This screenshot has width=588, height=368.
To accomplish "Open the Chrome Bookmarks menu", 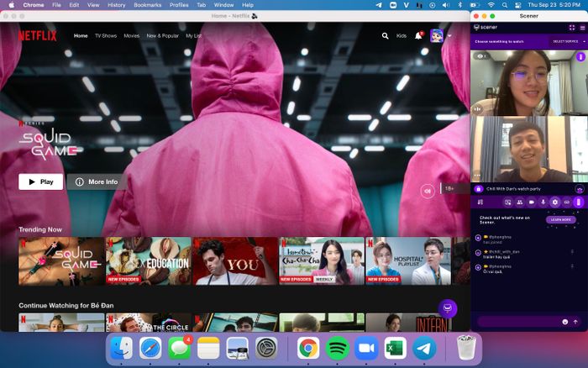I will tap(147, 5).
